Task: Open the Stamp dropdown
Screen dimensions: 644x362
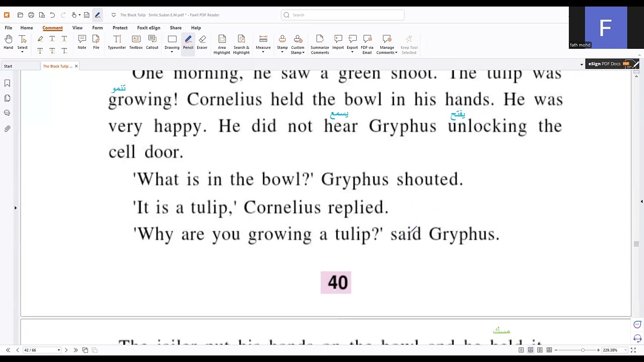Action: [282, 52]
